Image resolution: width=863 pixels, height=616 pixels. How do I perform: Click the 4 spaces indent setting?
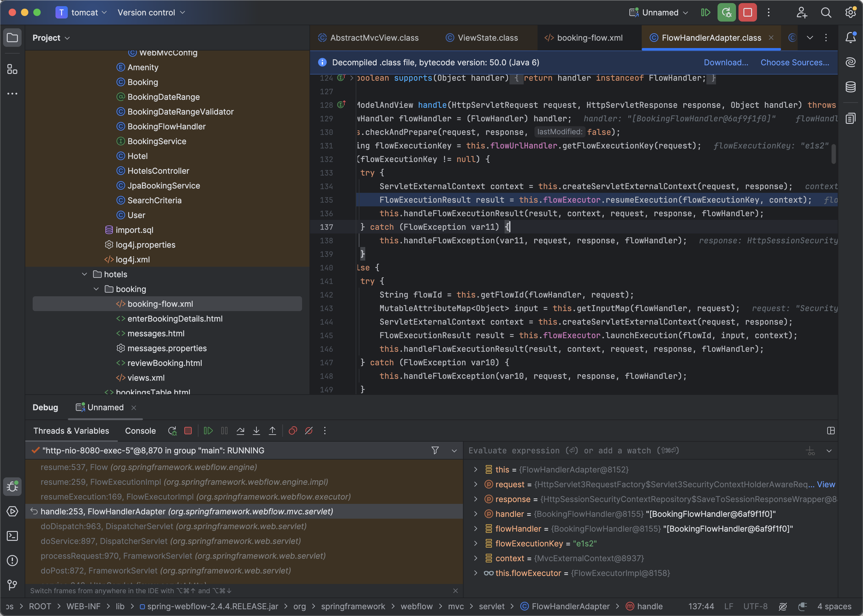[x=834, y=606]
